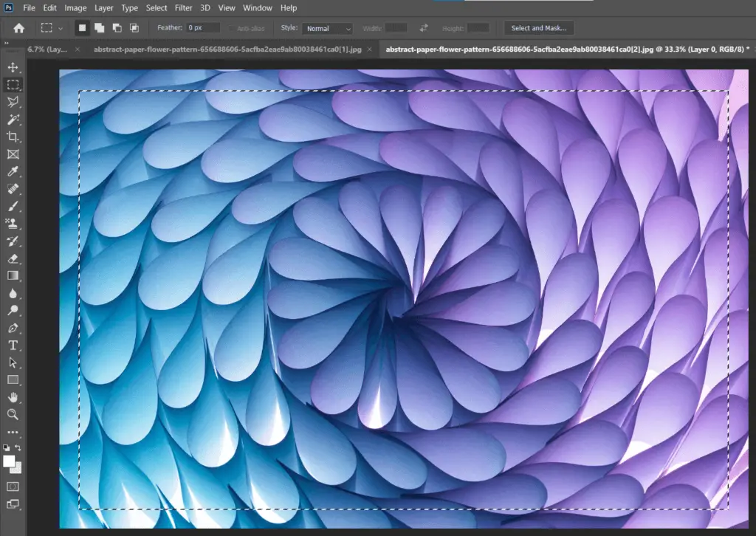This screenshot has width=756, height=536.
Task: Open the View menu
Action: 227,7
